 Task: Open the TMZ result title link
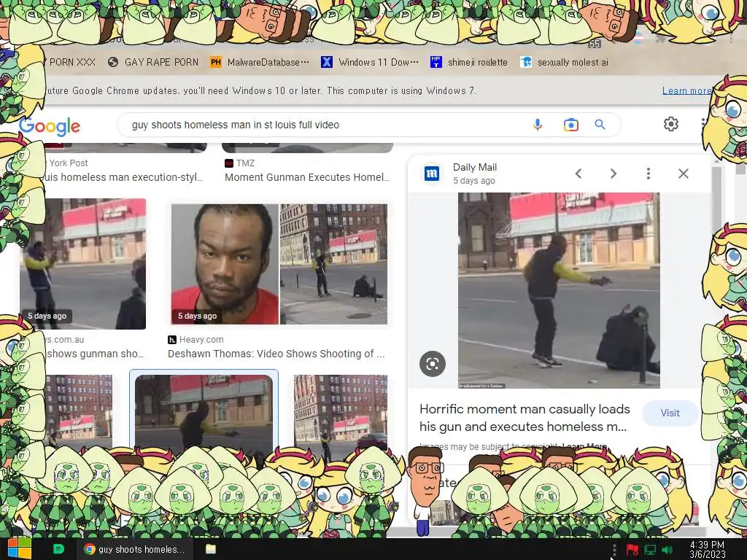[x=307, y=177]
